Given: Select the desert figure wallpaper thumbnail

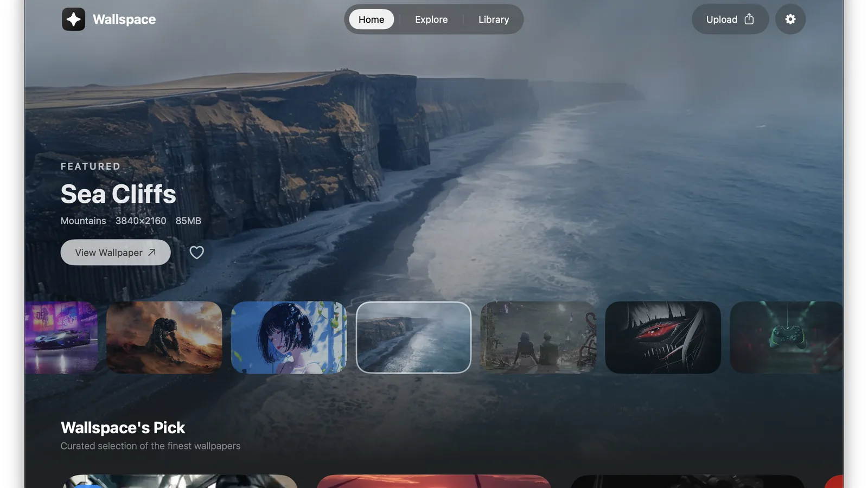Looking at the screenshot, I should (x=164, y=337).
